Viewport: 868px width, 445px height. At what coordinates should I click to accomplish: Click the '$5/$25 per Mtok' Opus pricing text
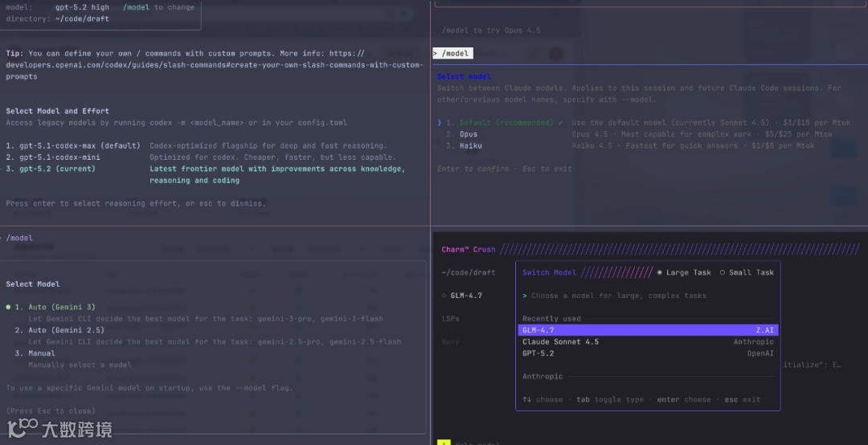(x=799, y=134)
